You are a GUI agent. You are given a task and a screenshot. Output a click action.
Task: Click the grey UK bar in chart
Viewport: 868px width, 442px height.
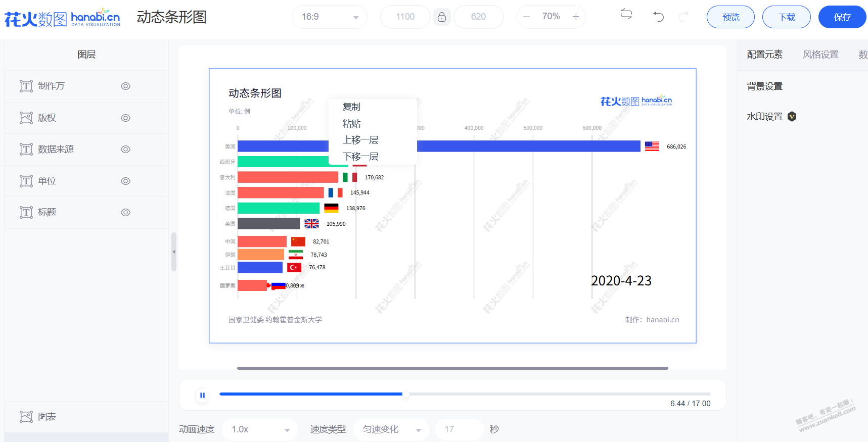point(269,224)
